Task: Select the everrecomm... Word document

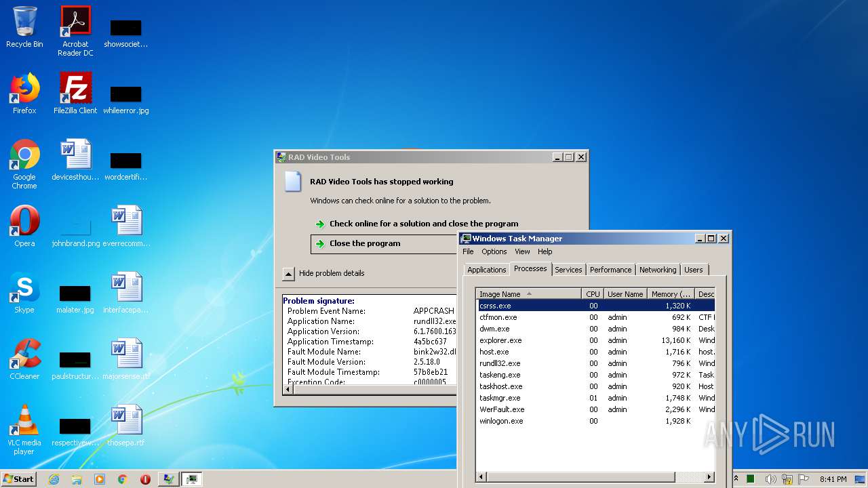Action: pos(126,226)
